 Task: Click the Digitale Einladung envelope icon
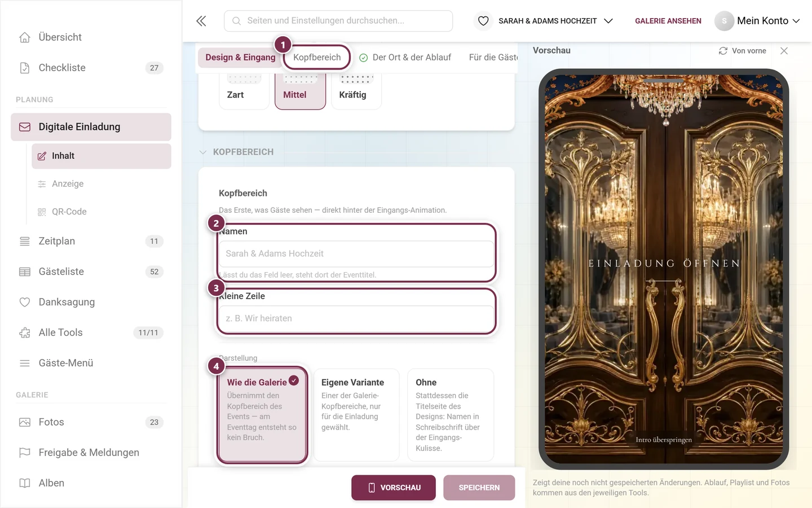tap(25, 127)
